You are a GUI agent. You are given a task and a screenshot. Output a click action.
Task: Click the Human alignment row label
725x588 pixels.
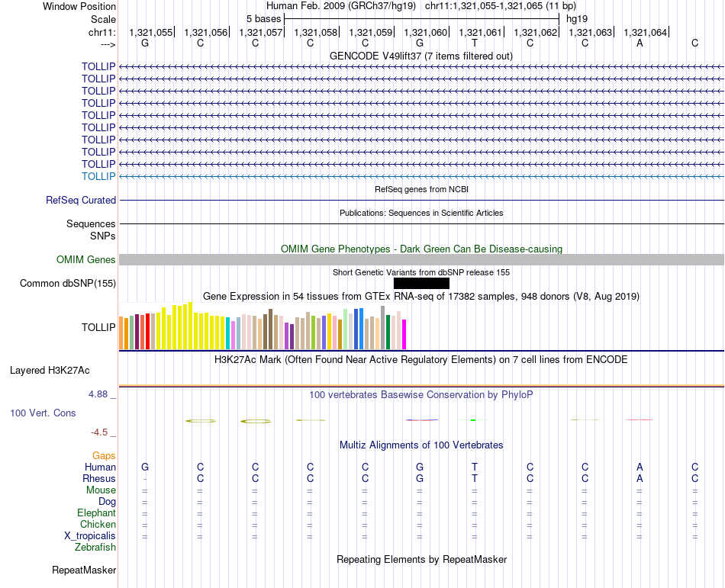(x=100, y=467)
